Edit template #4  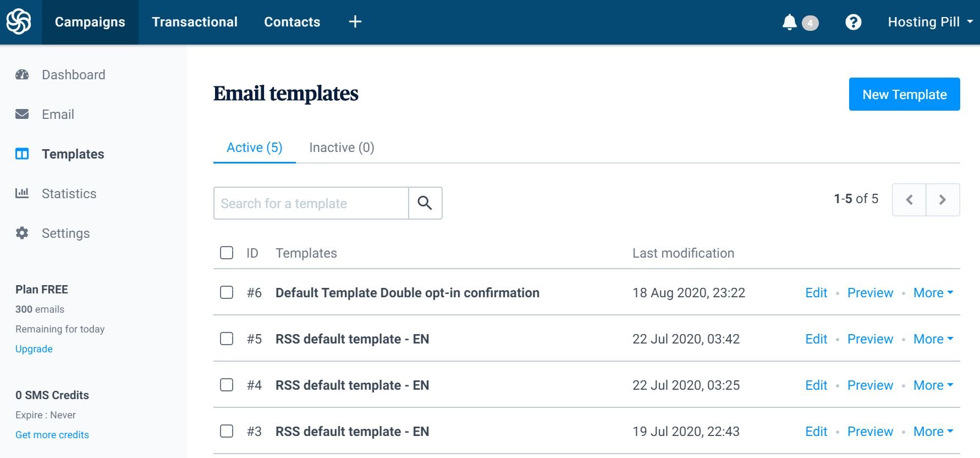816,385
